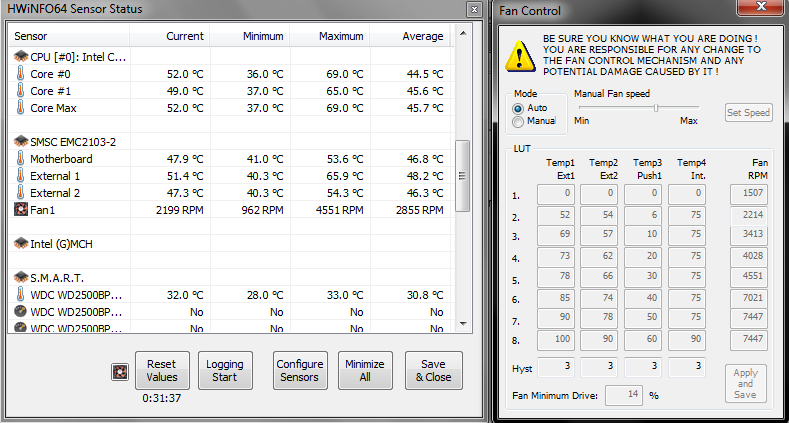Click Apply and Save button
This screenshot has width=789, height=423.
coord(746,384)
